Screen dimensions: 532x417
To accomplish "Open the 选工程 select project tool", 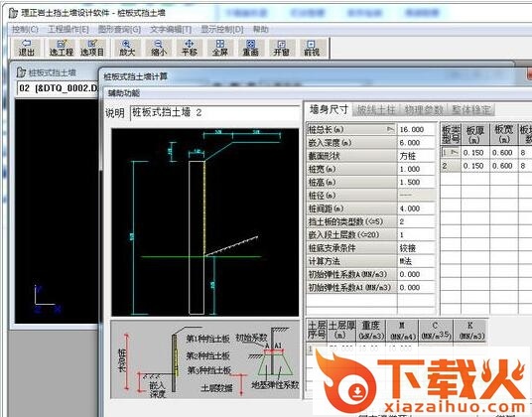I will click(x=62, y=48).
